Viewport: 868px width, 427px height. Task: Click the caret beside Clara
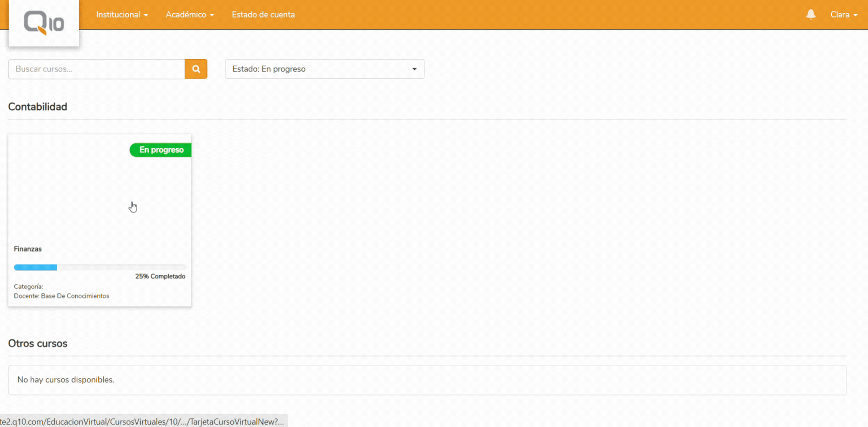click(x=856, y=15)
